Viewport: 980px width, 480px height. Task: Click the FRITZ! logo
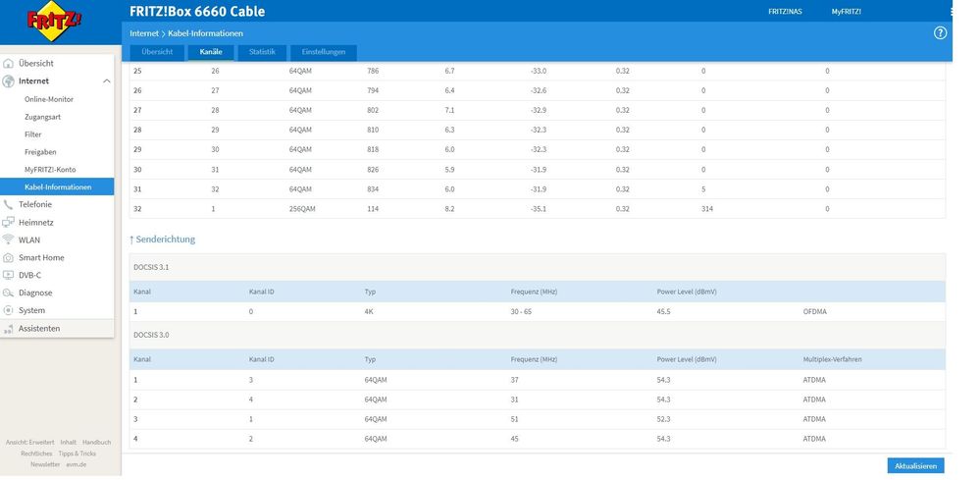coord(54,21)
